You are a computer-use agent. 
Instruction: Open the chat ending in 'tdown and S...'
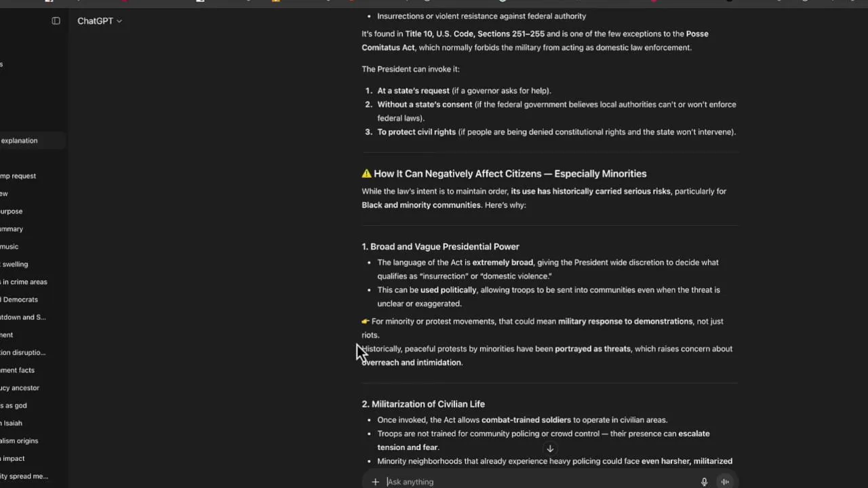pyautogui.click(x=33, y=317)
